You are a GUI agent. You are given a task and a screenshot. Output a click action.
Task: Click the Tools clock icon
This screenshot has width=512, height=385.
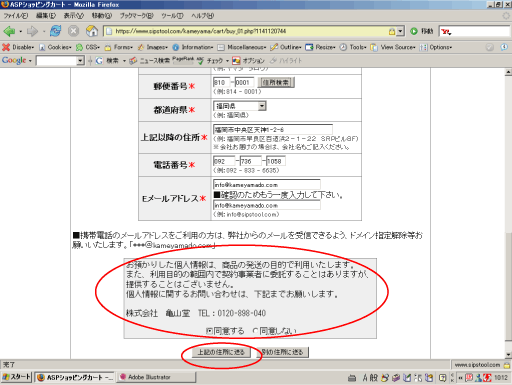[343, 47]
